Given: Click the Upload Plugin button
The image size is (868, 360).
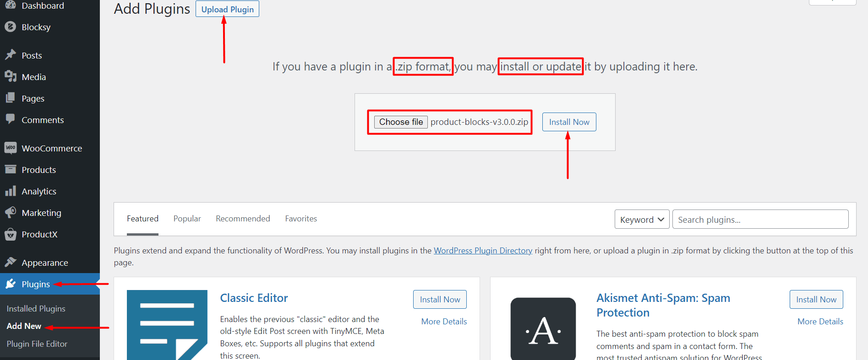Looking at the screenshot, I should tap(227, 9).
